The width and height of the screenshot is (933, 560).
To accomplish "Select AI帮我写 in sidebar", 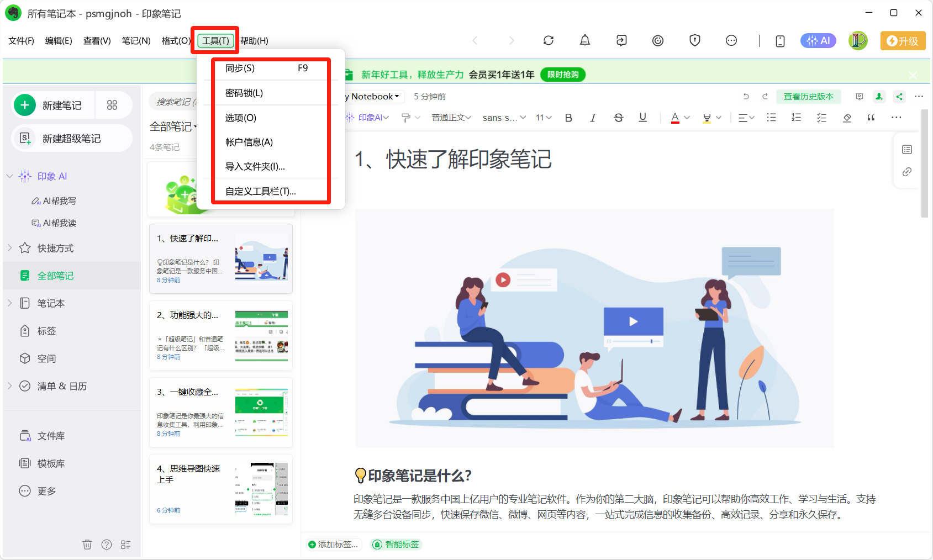I will 54,200.
